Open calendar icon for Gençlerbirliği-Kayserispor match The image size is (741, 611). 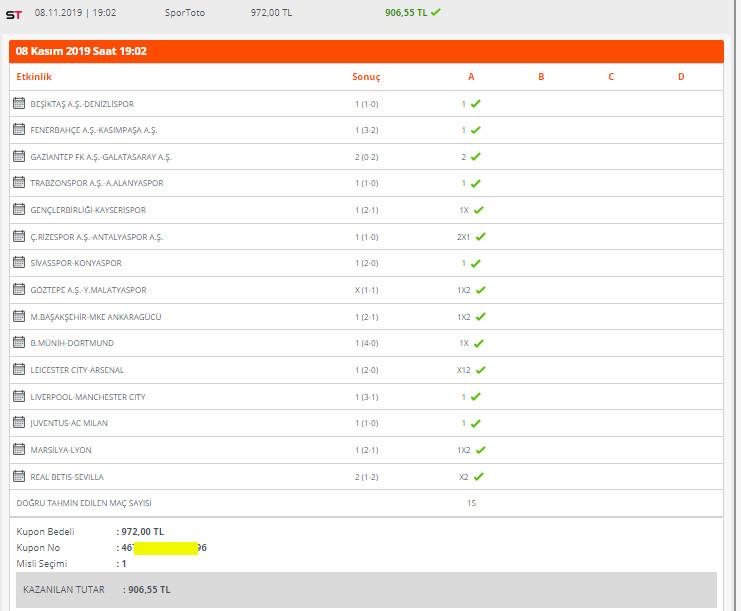(19, 209)
